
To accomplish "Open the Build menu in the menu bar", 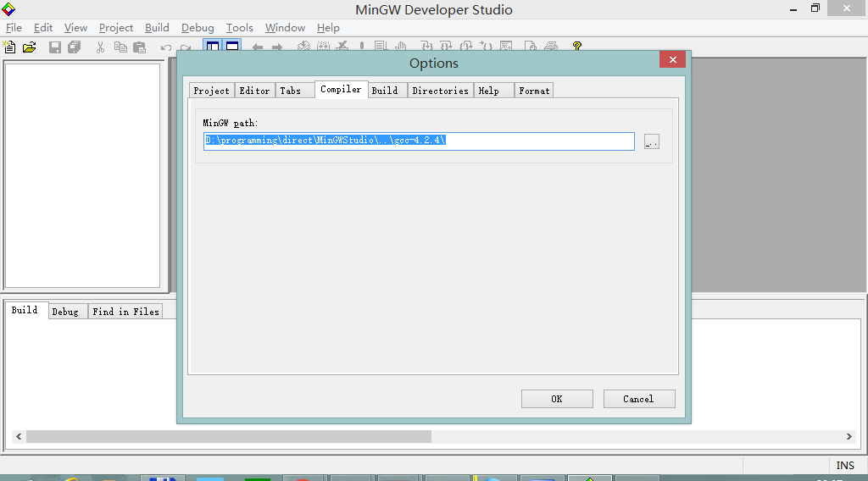I will click(157, 28).
